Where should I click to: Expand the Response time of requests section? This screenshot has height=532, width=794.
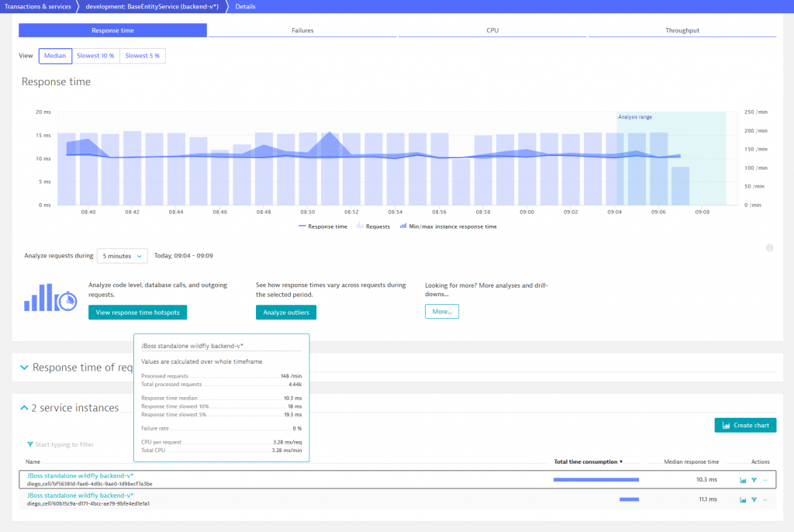pyautogui.click(x=24, y=368)
